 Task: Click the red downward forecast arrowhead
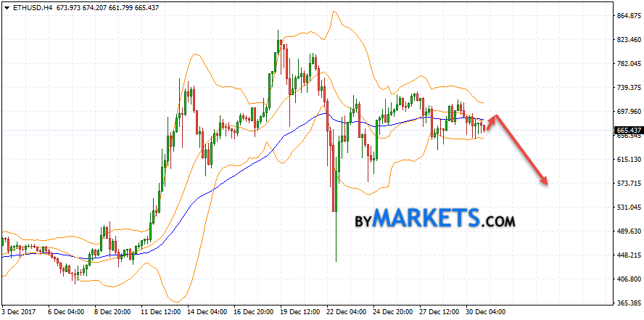pyautogui.click(x=545, y=181)
